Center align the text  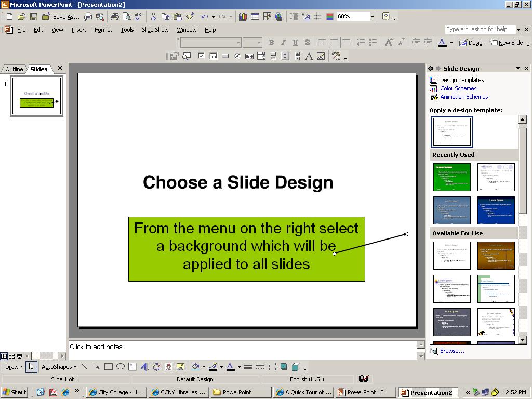[x=334, y=43]
